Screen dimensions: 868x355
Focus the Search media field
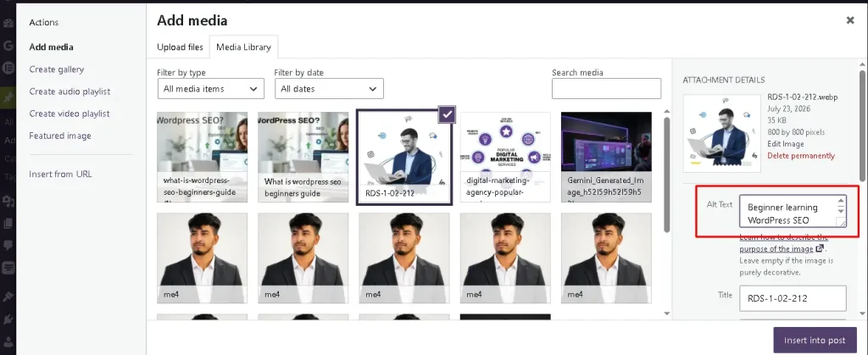pos(606,88)
